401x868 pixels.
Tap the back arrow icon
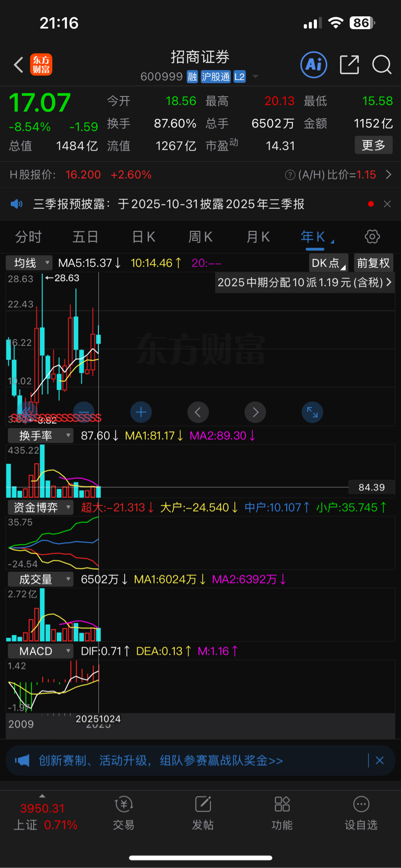19,65
